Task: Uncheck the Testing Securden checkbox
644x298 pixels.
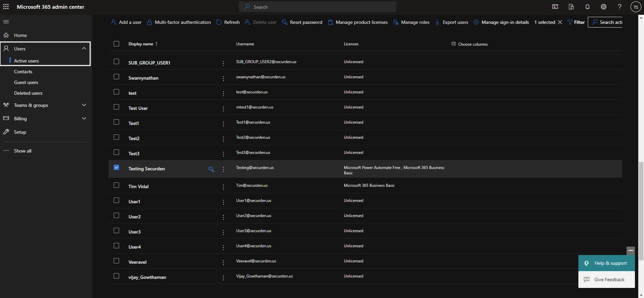Action: tap(116, 167)
